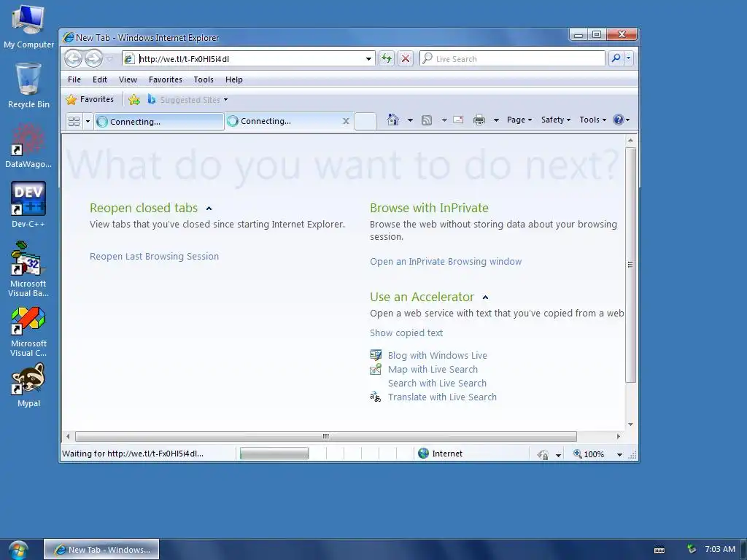Viewport: 747px width, 560px height.
Task: Open the tab list dropdown arrow
Action: [x=88, y=122]
